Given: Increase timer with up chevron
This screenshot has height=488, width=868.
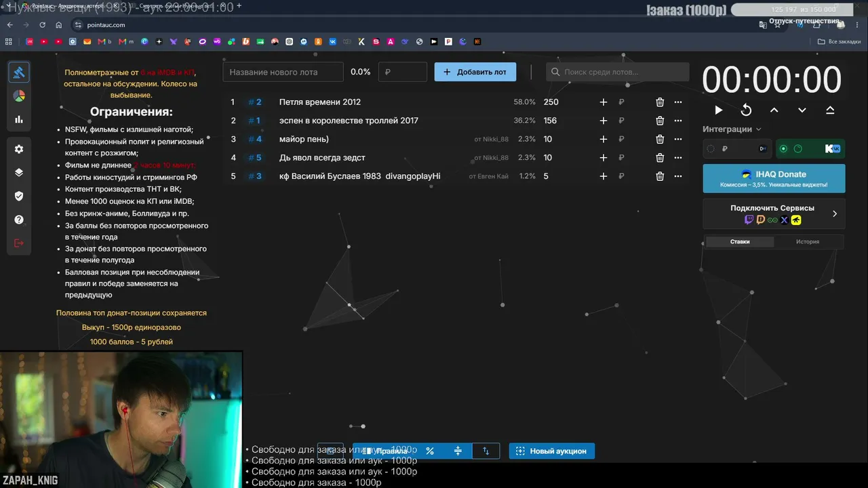Looking at the screenshot, I should (x=774, y=110).
